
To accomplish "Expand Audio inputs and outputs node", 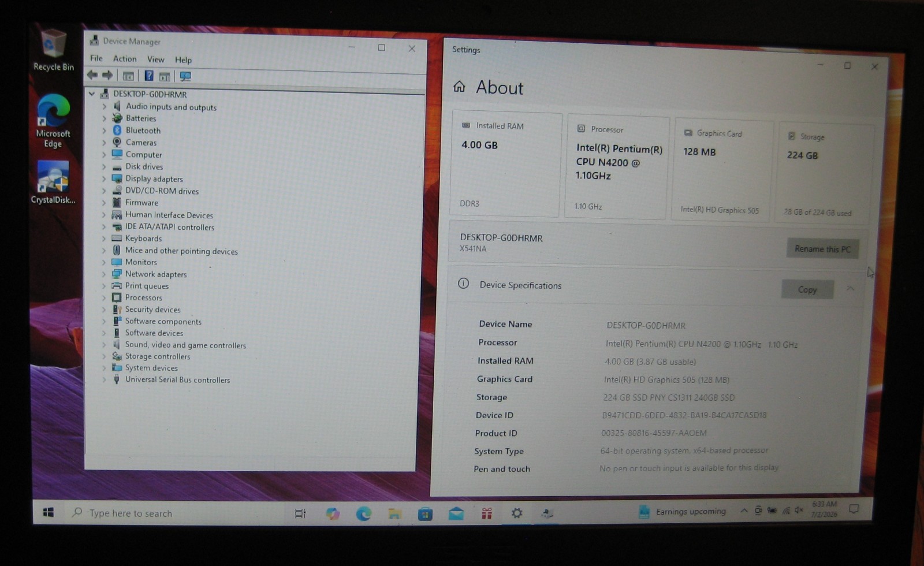I will (x=104, y=106).
